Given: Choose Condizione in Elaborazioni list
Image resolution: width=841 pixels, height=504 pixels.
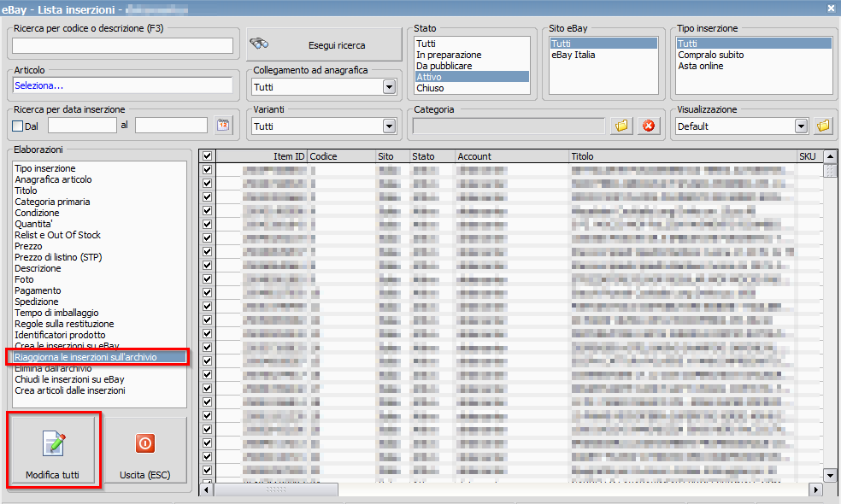Looking at the screenshot, I should (x=37, y=213).
